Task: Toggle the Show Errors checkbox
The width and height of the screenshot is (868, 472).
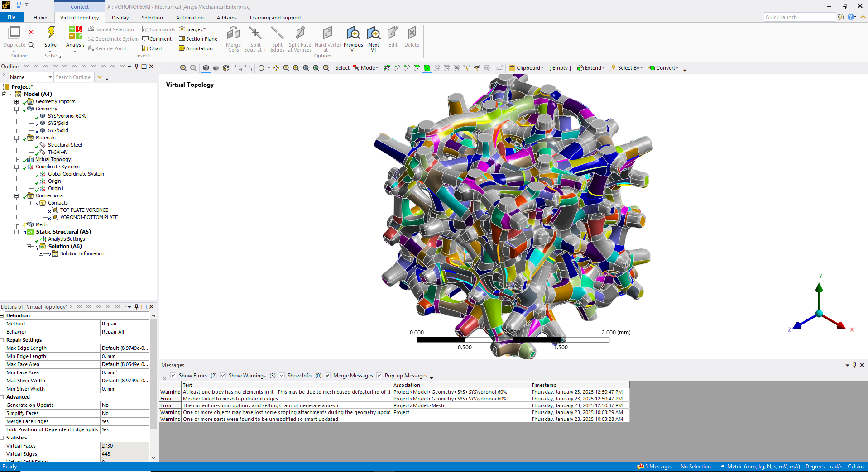Action: (173, 376)
